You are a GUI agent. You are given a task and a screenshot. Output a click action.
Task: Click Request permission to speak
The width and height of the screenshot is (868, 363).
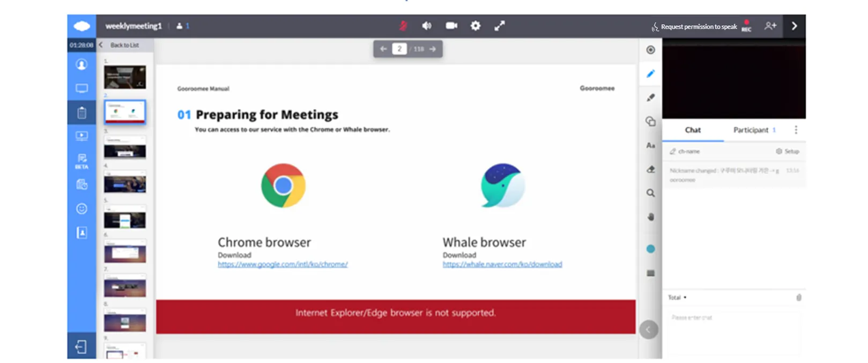pos(694,27)
